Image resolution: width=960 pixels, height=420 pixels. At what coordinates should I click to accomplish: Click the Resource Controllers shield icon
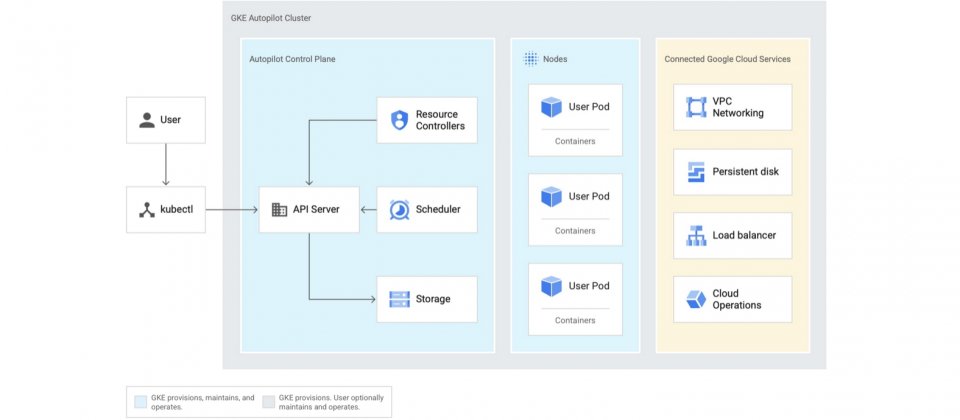[399, 120]
